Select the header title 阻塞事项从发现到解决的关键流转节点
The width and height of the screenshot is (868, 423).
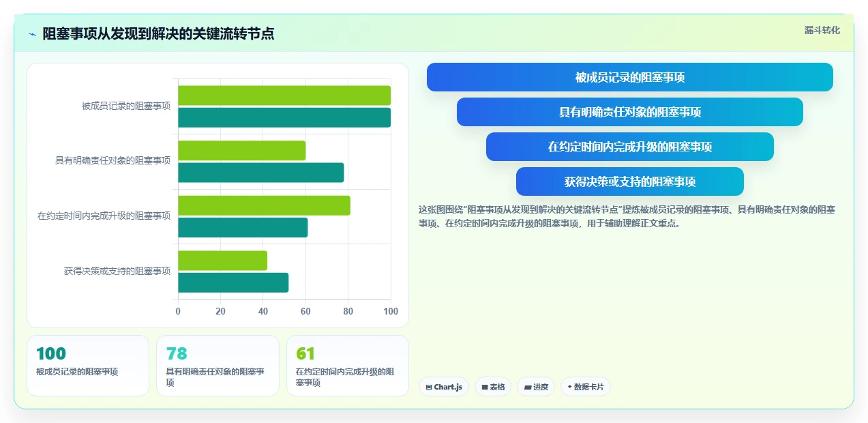[x=158, y=33]
